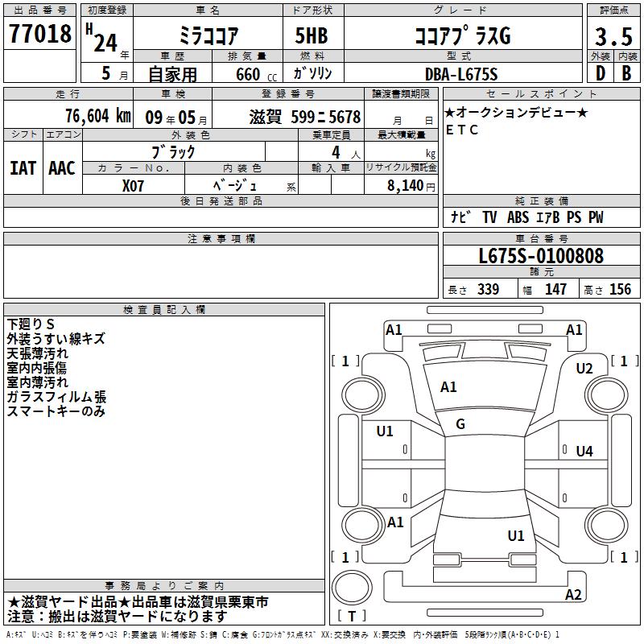The width and height of the screenshot is (644, 644).
Task: Click the A1 mark on the hood
Action: [448, 387]
